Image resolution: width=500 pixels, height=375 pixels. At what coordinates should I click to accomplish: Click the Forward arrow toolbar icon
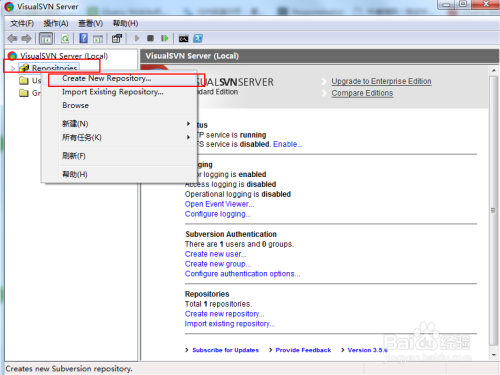(x=26, y=39)
